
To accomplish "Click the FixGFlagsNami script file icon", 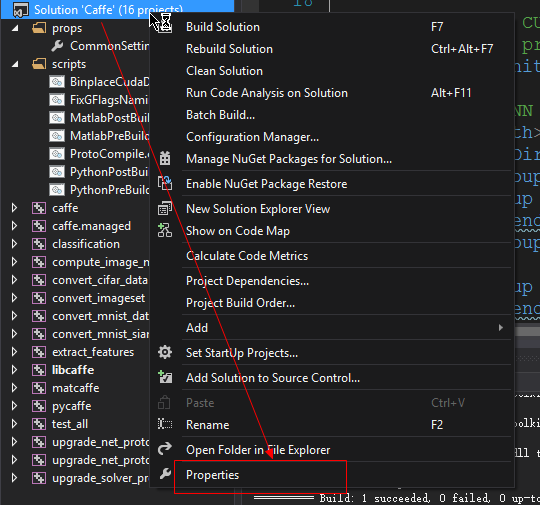I will [57, 100].
